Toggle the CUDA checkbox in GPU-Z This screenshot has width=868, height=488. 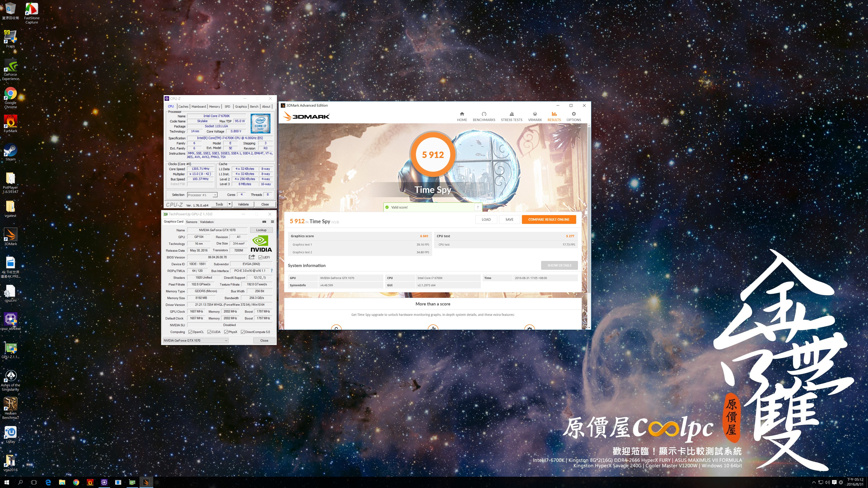tap(209, 332)
